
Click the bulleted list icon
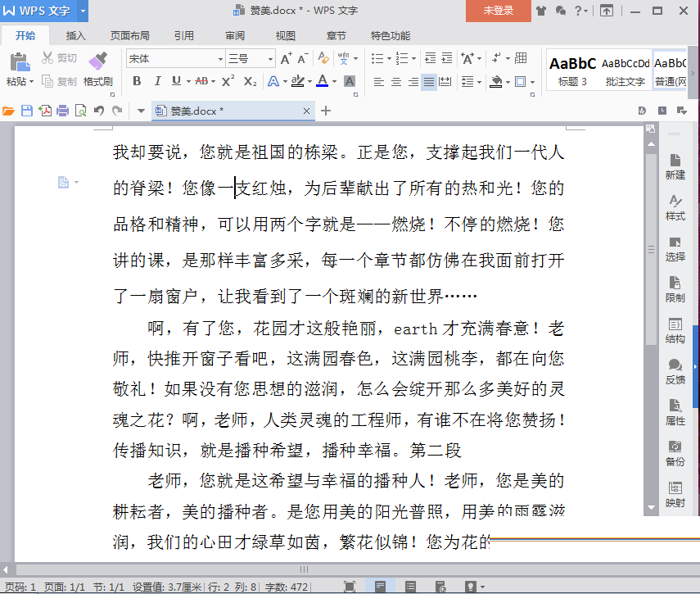click(x=377, y=58)
